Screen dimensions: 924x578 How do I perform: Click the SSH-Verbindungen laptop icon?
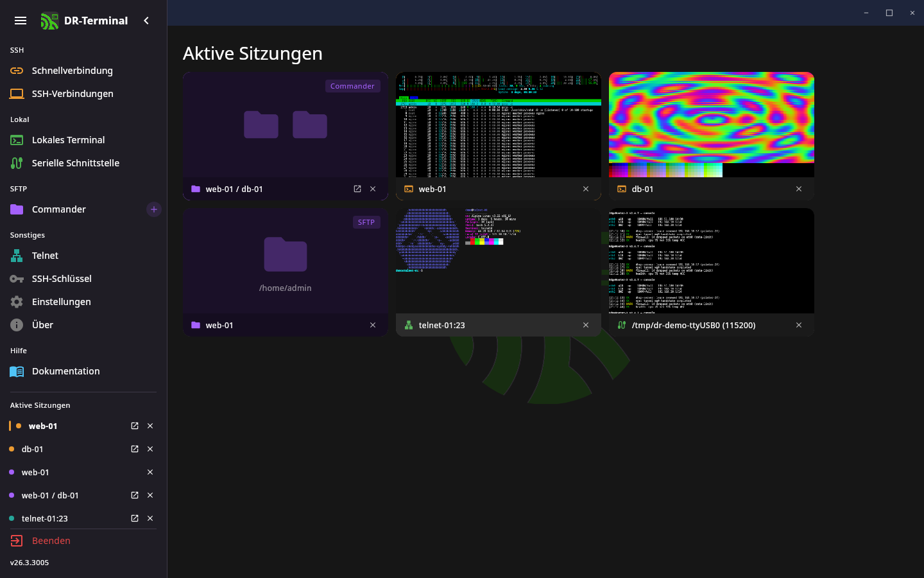point(17,94)
